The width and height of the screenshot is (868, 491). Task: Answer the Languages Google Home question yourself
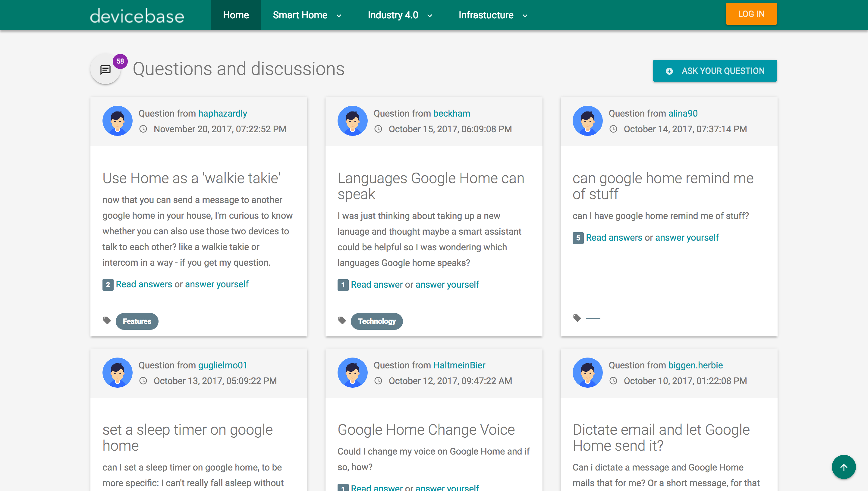point(447,285)
